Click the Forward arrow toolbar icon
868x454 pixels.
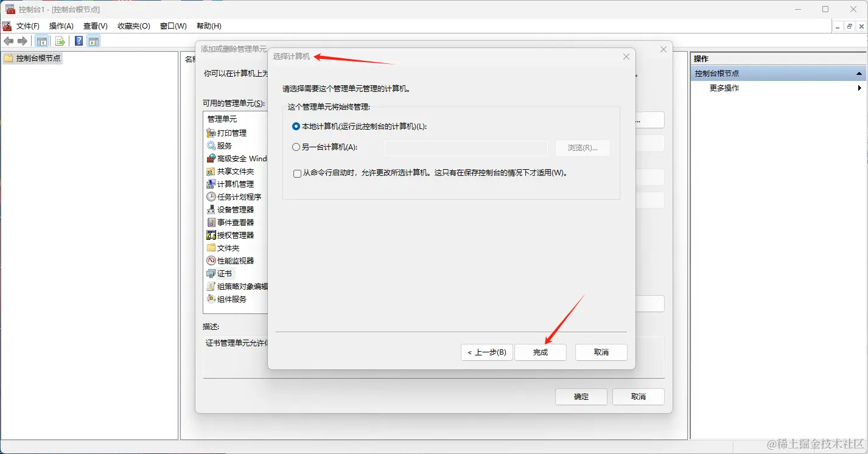click(23, 41)
